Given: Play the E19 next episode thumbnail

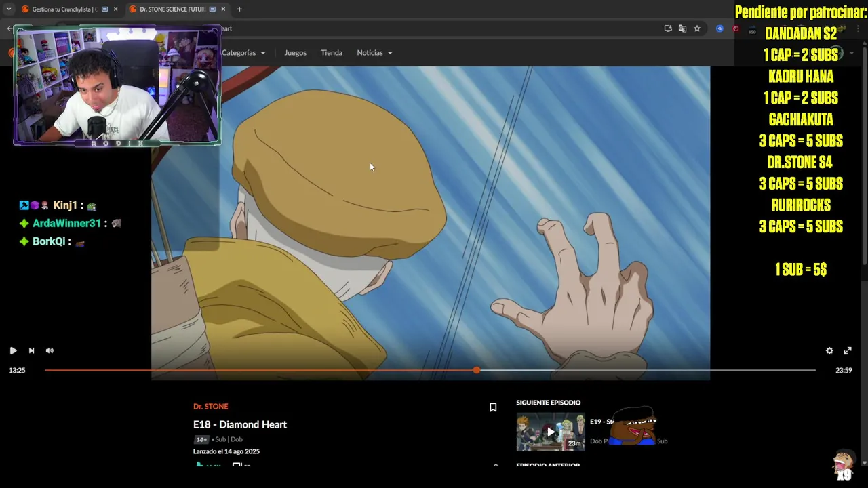Looking at the screenshot, I should pos(551,432).
